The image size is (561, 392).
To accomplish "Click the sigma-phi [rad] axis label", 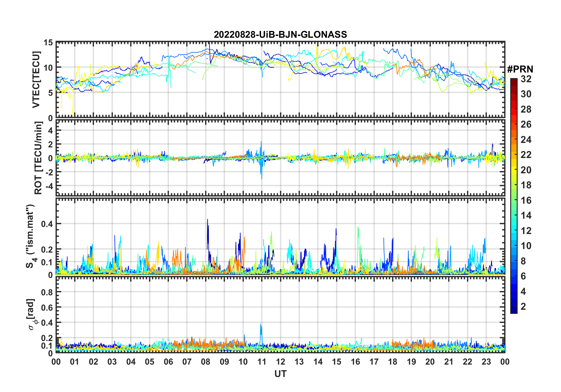I will click(32, 314).
